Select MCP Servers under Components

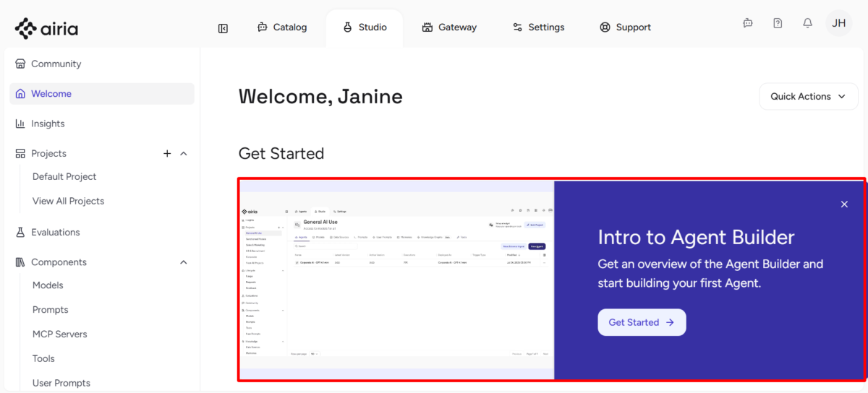click(59, 334)
